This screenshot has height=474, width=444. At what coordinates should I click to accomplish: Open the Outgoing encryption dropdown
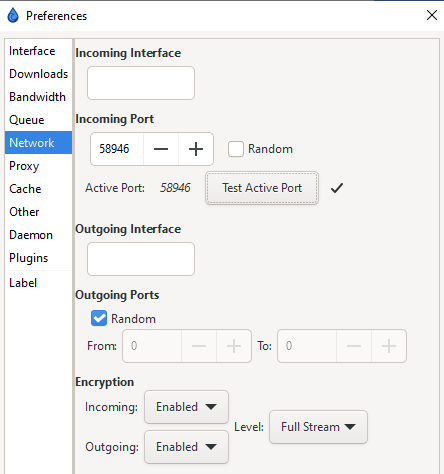pyautogui.click(x=186, y=447)
